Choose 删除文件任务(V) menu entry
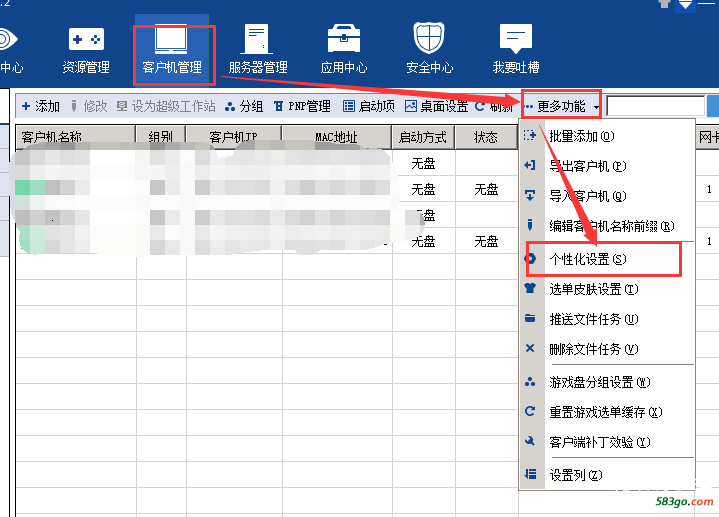The image size is (719, 517). click(x=608, y=350)
